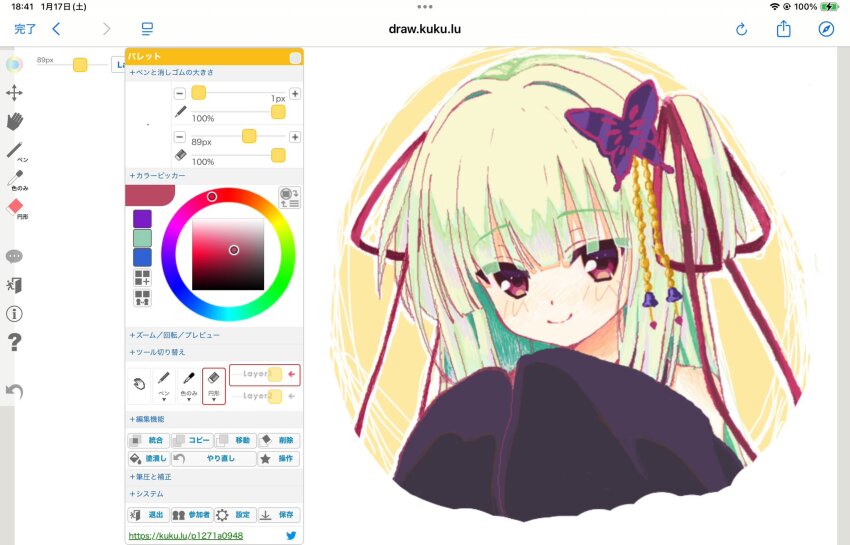850x545 pixels.
Task: Expand the 筆圧と補正 section
Action: point(150,477)
